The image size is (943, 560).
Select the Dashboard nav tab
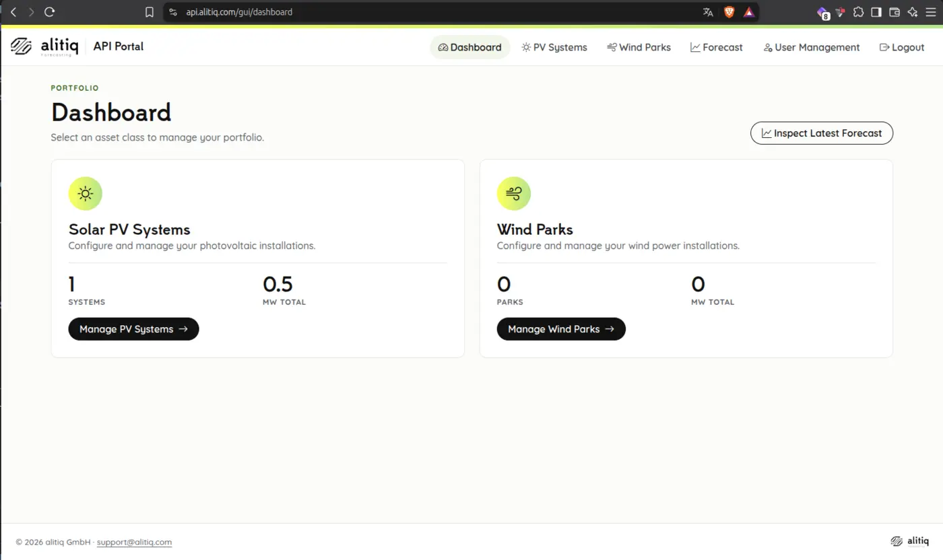click(470, 47)
